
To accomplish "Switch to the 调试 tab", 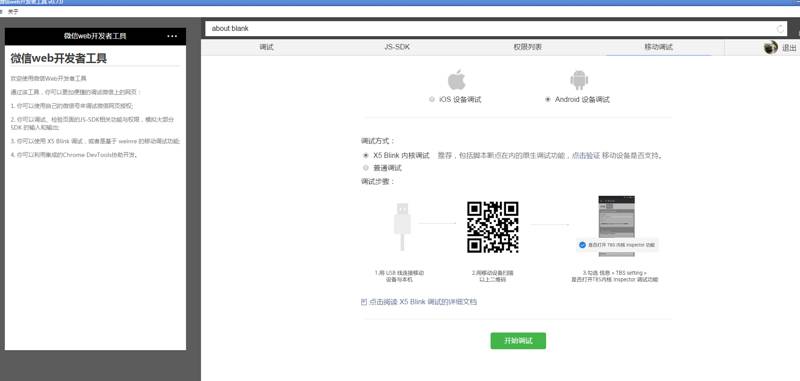I will click(266, 47).
